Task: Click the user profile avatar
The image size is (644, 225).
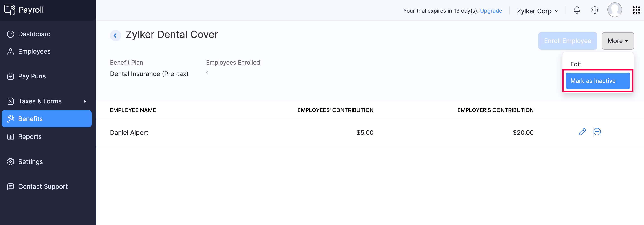Action: 614,10
